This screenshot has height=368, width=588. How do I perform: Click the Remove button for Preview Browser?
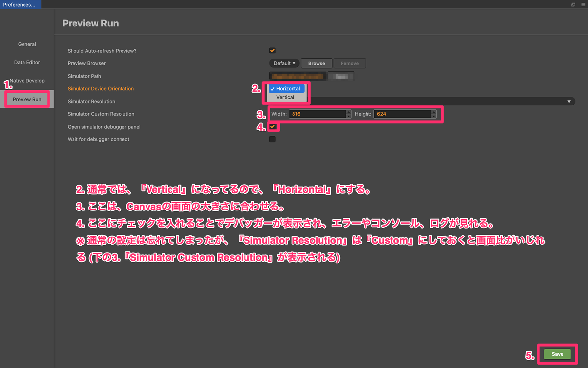(x=349, y=63)
